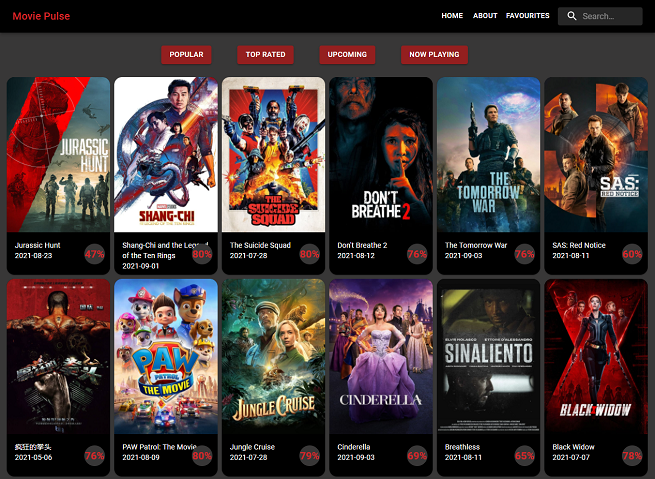Open the PAW Patrol: The Movie poster
The image size is (655, 479).
(166, 357)
